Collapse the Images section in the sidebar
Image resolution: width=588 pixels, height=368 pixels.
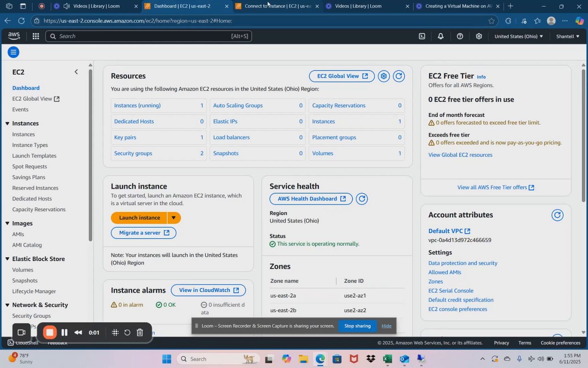[7, 224]
